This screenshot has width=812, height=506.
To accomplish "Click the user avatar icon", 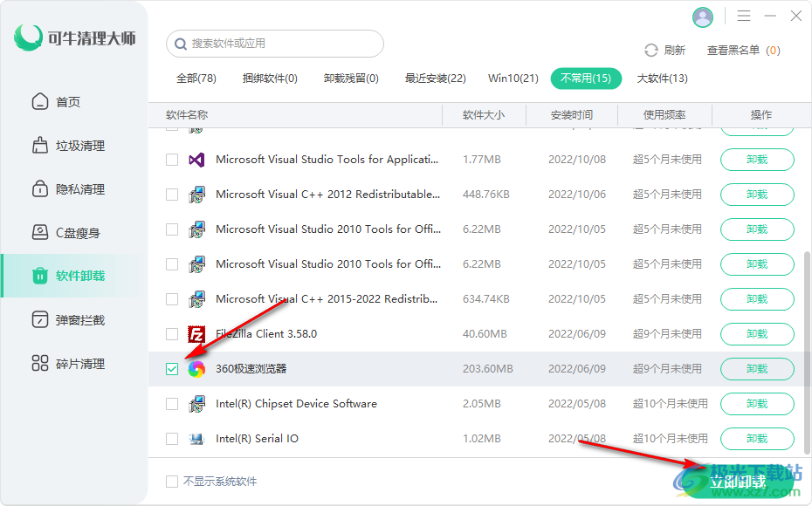I will pos(703,17).
